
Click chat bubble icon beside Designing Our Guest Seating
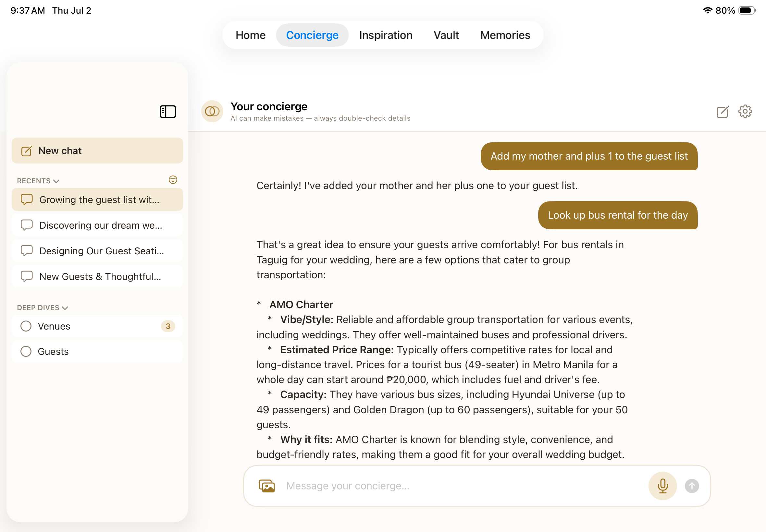(x=27, y=251)
